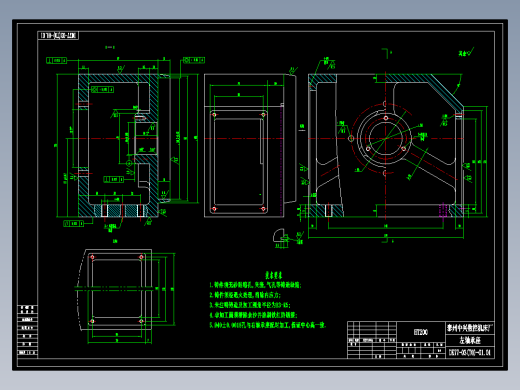Select the company name cell 泰州中兴数控机床厂
Image resolution: width=520 pixels, height=390 pixels.
click(470, 328)
